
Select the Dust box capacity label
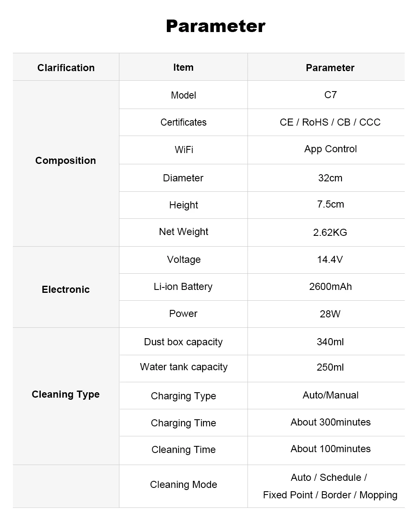point(183,342)
